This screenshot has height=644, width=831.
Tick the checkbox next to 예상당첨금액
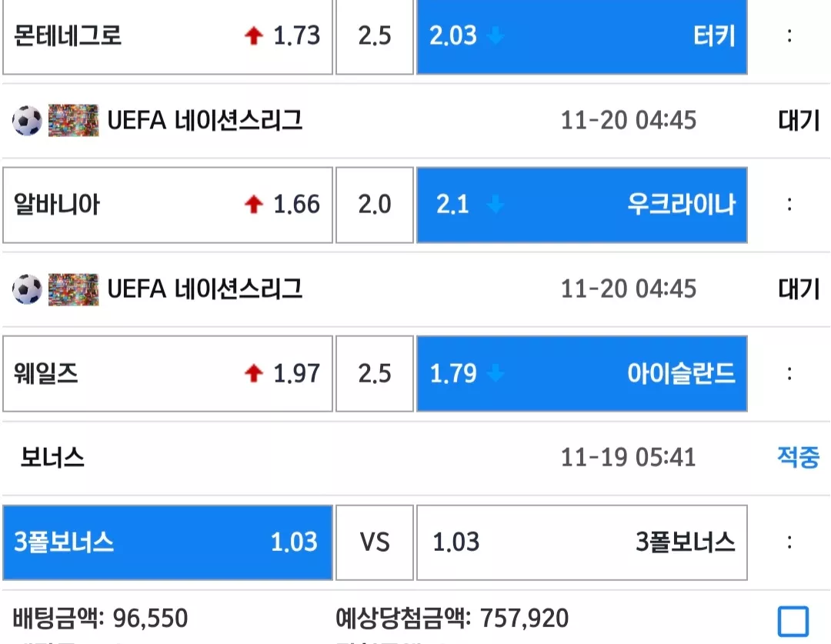pyautogui.click(x=793, y=621)
